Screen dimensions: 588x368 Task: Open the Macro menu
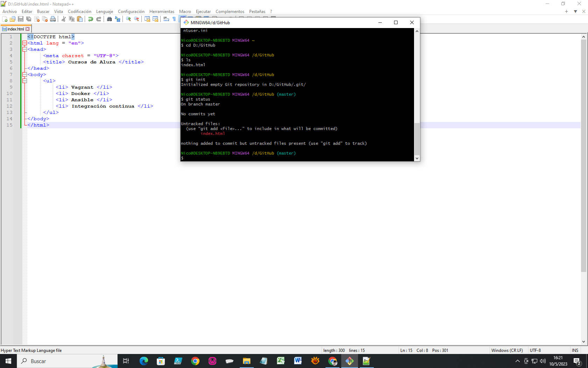tap(185, 12)
